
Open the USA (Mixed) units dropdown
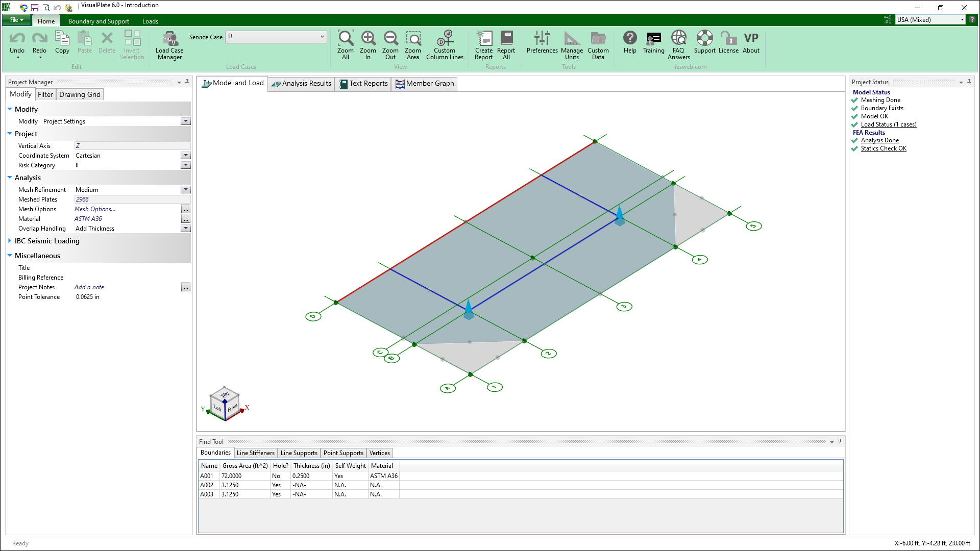point(962,19)
